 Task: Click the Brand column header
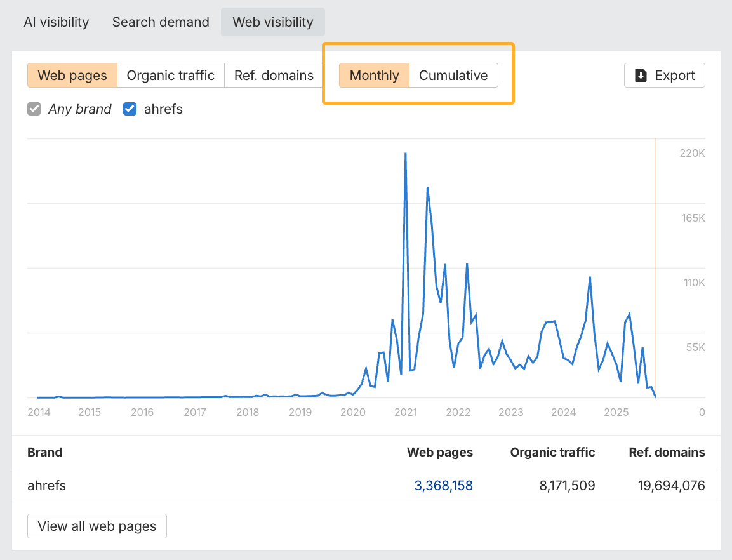coord(44,452)
